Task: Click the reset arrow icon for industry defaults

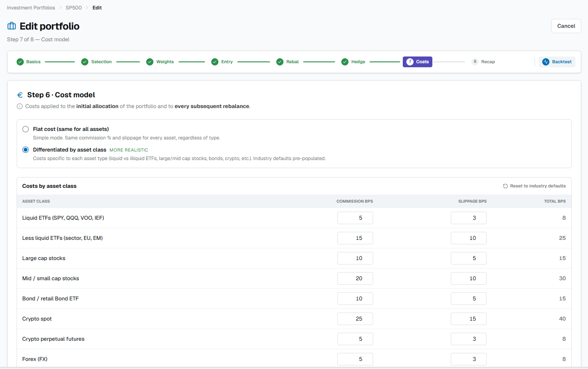Action: [x=505, y=186]
